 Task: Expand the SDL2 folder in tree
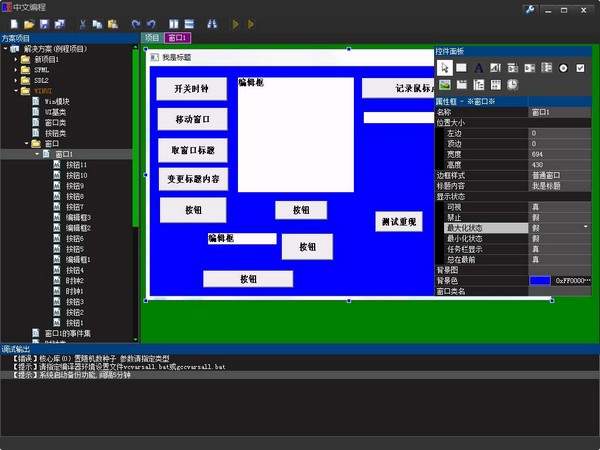click(17, 80)
